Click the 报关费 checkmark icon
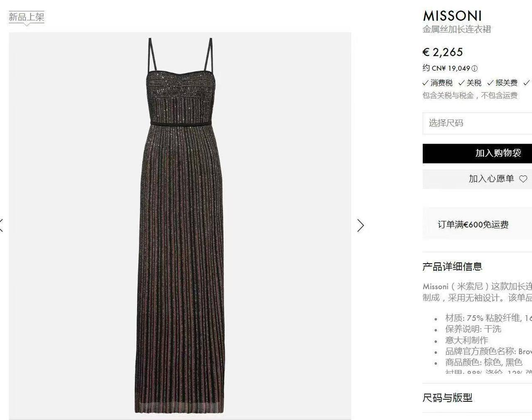Screen dimensions: 532x420 click(490, 83)
